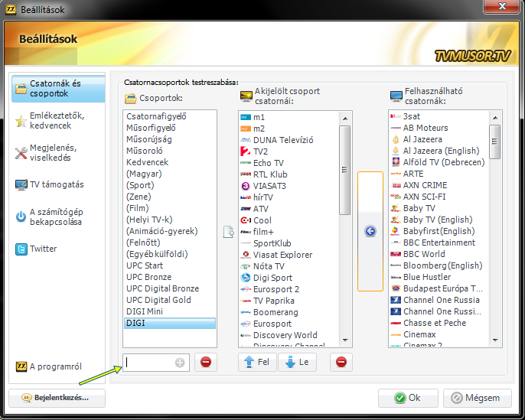Click red remove button below selected channels
Viewport: 525px width, 420px height.
341,363
